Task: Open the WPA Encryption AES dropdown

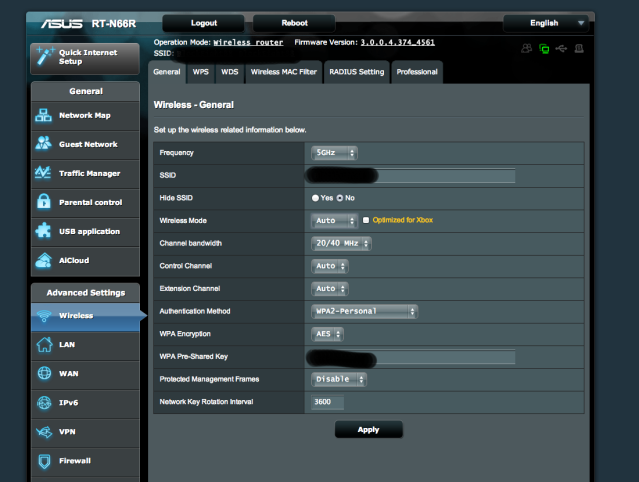Action: [327, 334]
